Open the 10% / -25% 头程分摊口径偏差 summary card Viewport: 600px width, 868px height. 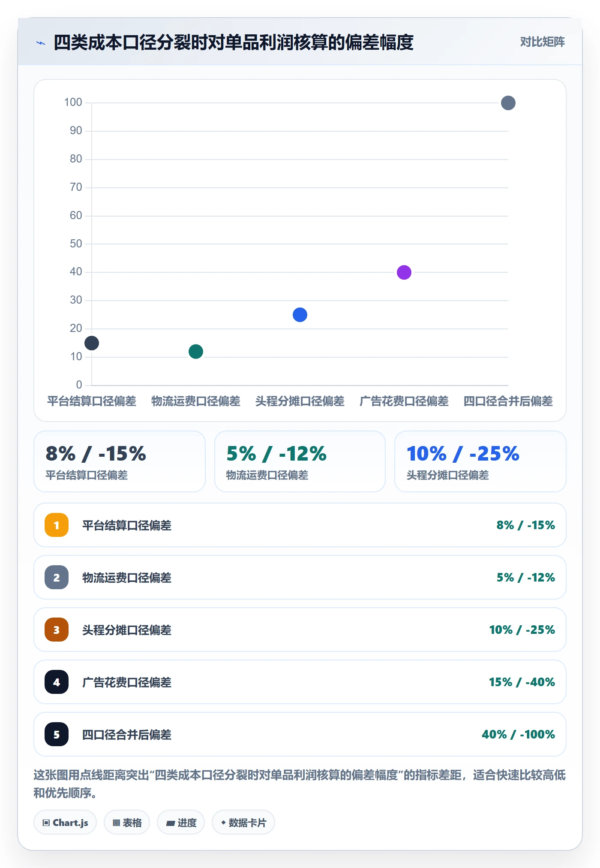coord(480,461)
